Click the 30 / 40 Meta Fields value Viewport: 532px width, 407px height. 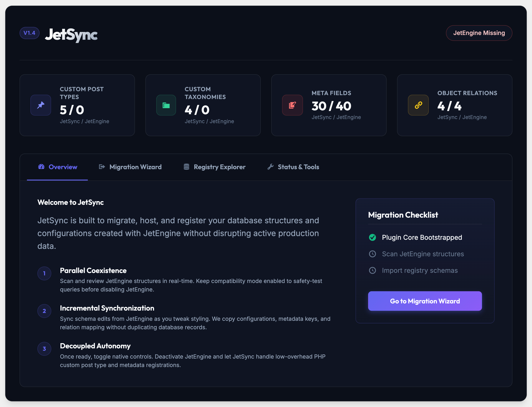click(x=331, y=106)
